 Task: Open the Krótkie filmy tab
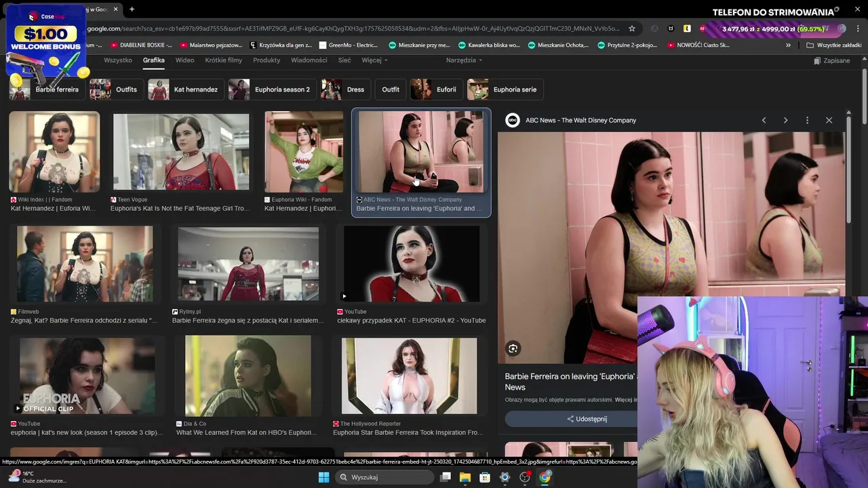[x=224, y=60]
